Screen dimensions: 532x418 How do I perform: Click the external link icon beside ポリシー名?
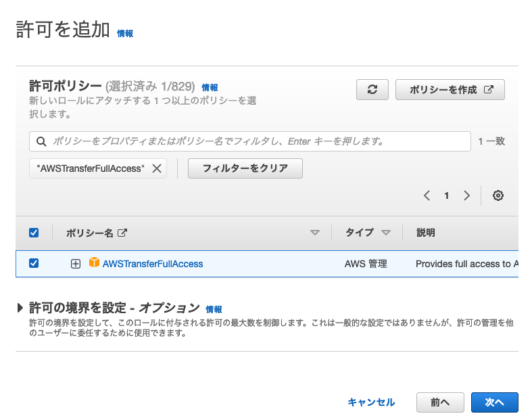(x=122, y=233)
